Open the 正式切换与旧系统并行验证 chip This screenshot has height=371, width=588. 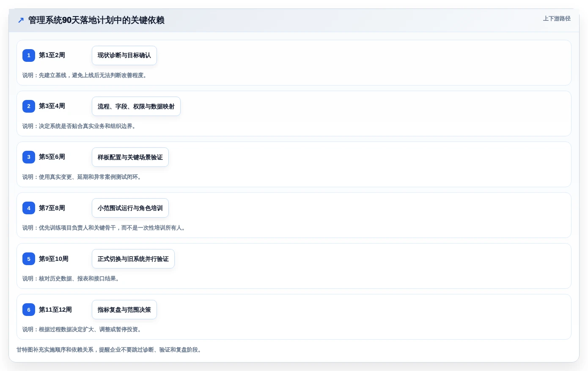tap(133, 259)
